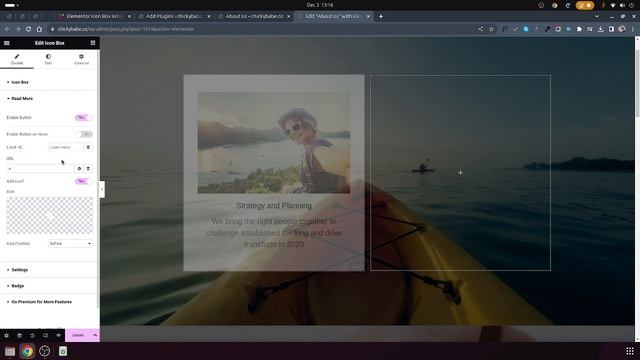Click the woman photo in the icon box
This screenshot has width=640, height=360.
pyautogui.click(x=274, y=143)
